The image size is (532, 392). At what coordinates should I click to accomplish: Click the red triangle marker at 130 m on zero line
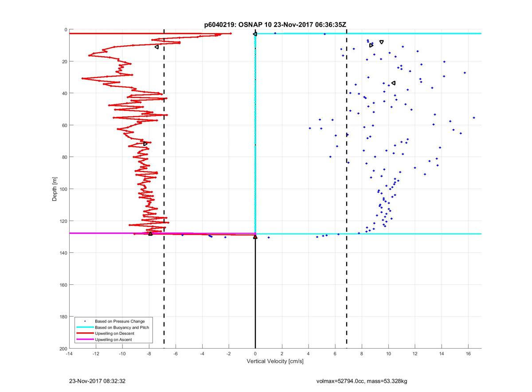(255, 237)
